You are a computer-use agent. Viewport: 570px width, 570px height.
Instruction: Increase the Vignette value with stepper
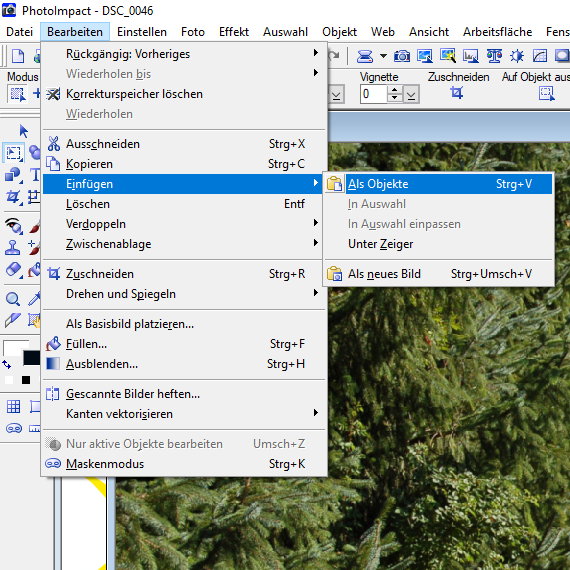pyautogui.click(x=395, y=90)
